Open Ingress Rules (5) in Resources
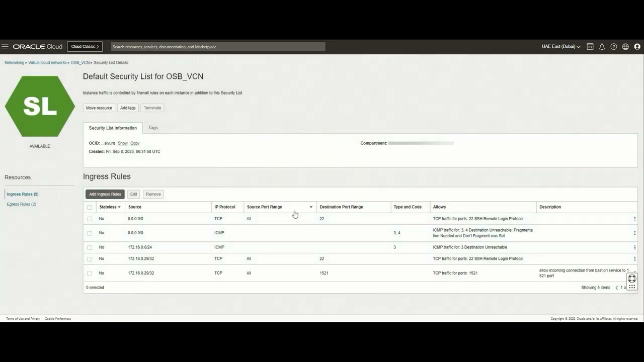The width and height of the screenshot is (644, 362). click(23, 194)
